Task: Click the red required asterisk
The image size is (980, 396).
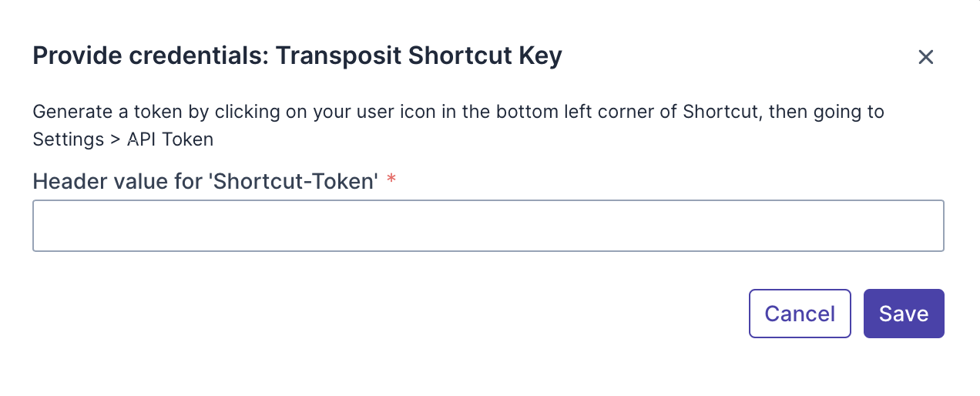Action: (x=391, y=181)
